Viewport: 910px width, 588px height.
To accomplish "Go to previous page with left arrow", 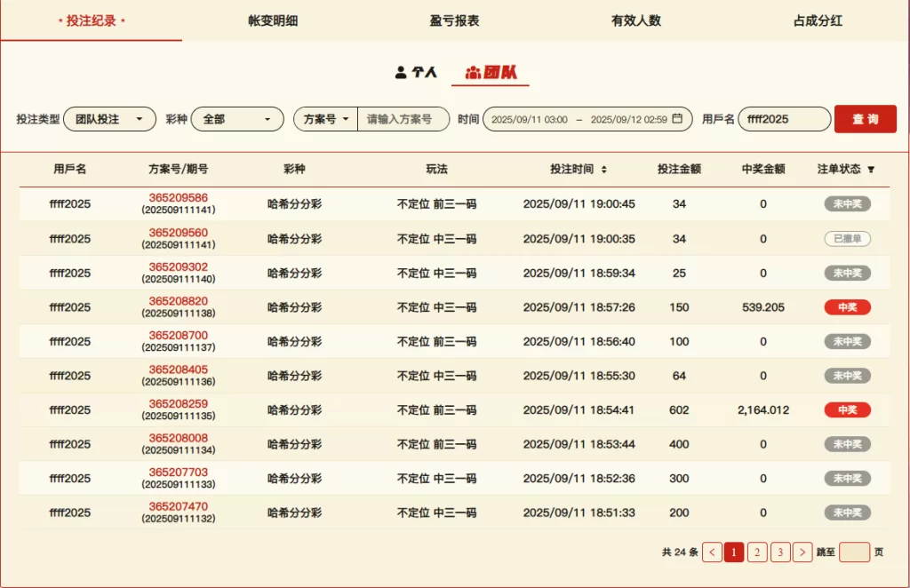I will [712, 552].
